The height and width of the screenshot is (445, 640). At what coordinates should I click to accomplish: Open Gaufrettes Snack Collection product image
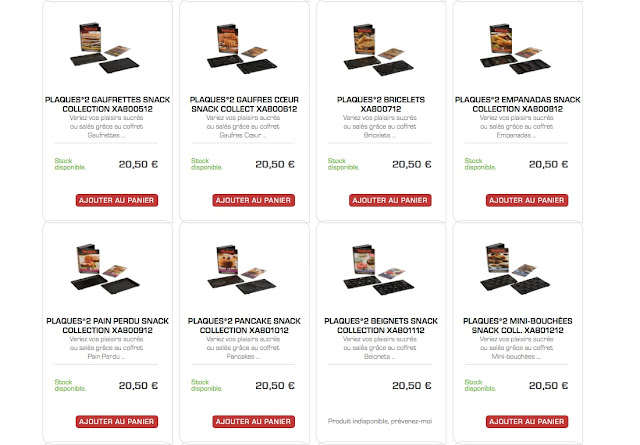pyautogui.click(x=105, y=48)
